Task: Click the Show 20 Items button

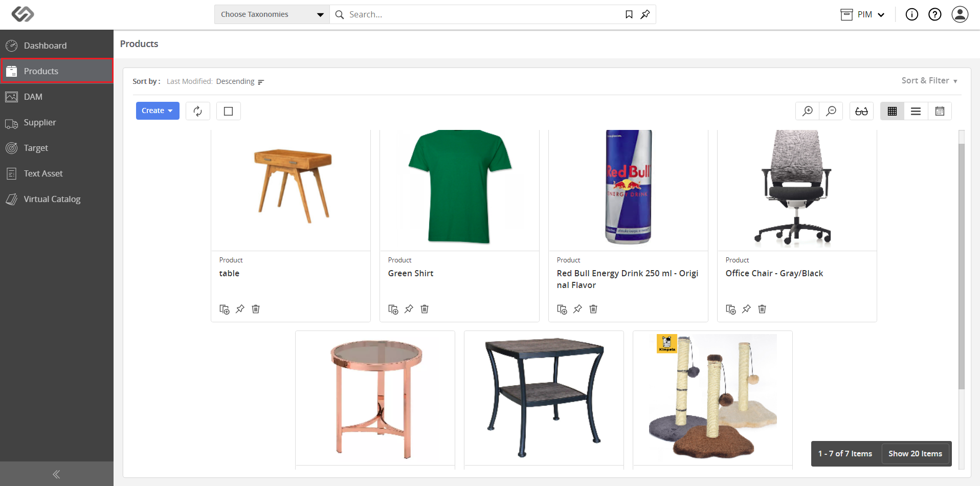Action: 915,454
